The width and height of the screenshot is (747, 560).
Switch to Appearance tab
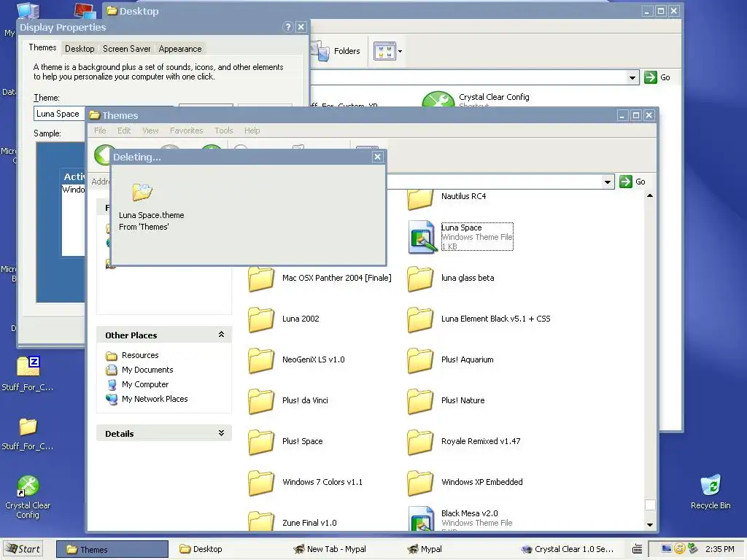(x=180, y=49)
